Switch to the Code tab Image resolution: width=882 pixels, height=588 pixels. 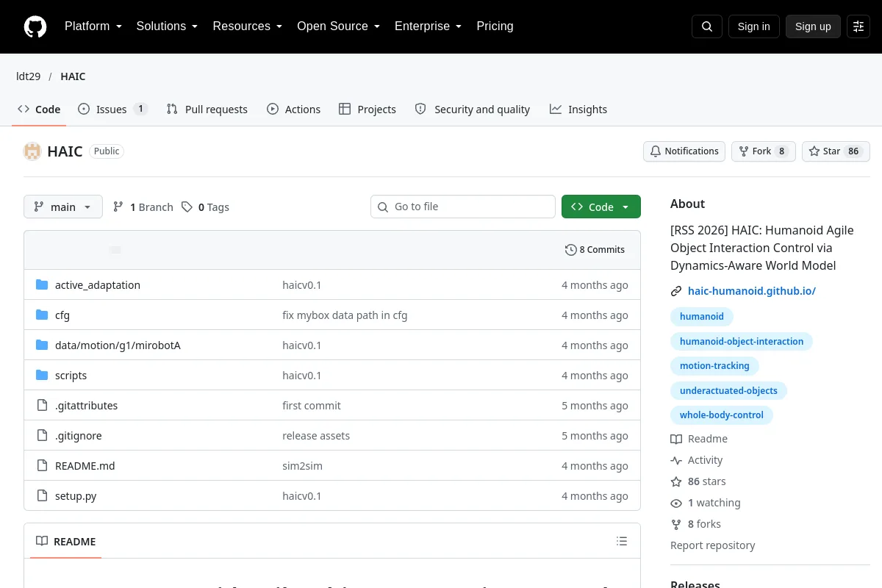click(39, 110)
